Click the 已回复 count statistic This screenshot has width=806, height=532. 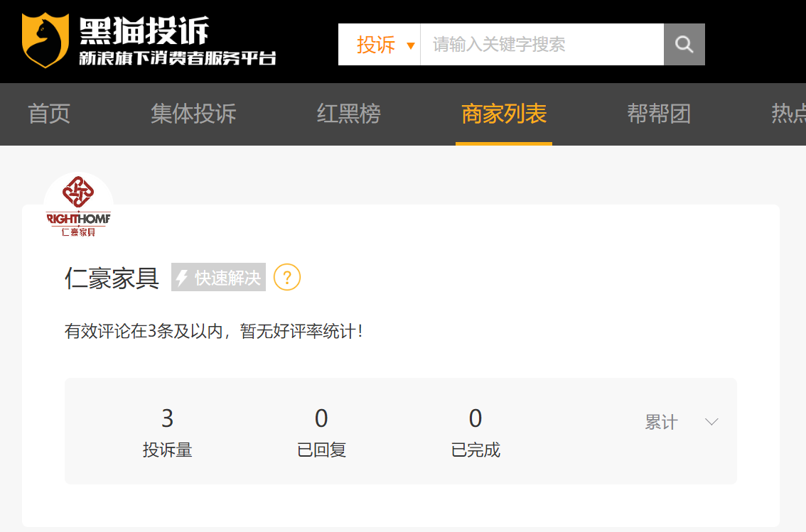pos(321,419)
